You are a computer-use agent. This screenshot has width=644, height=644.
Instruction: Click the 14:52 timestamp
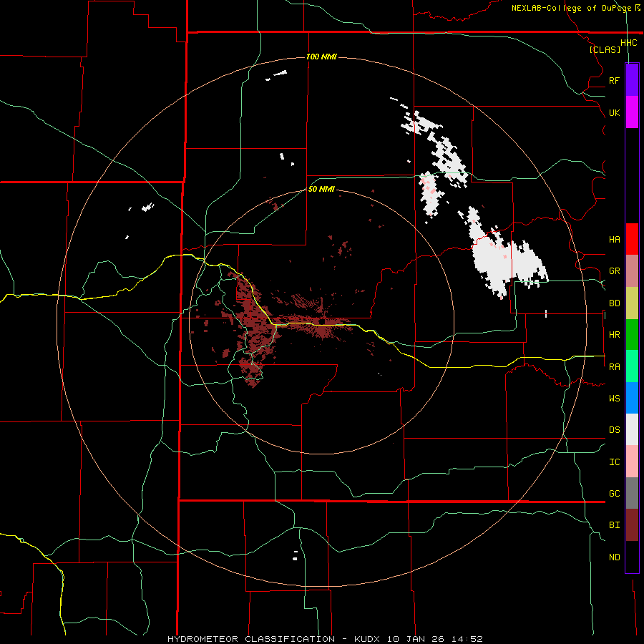tap(467, 639)
